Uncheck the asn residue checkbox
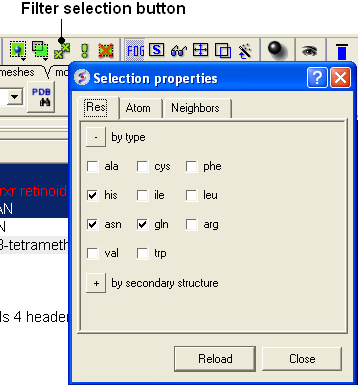Image resolution: width=360 pixels, height=386 pixels. pos(92,224)
